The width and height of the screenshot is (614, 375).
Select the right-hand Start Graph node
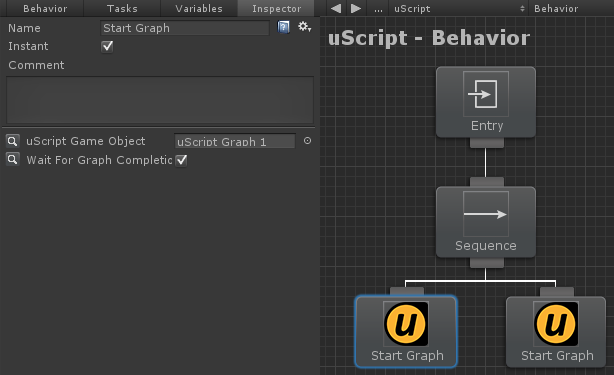[556, 332]
